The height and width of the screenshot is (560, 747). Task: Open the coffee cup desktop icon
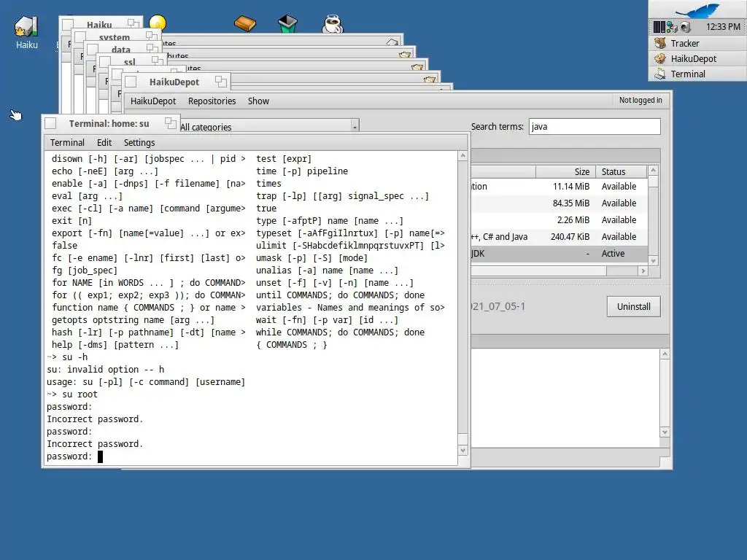tap(332, 24)
